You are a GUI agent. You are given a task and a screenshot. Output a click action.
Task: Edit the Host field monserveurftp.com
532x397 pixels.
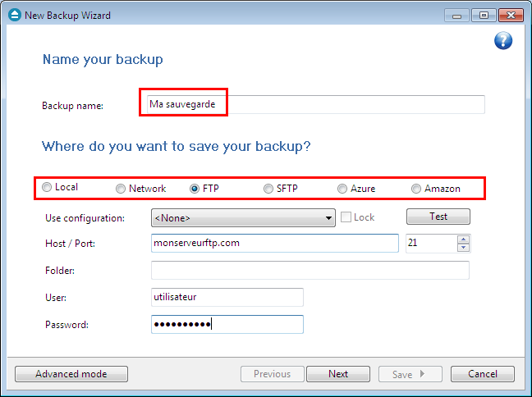click(x=275, y=243)
